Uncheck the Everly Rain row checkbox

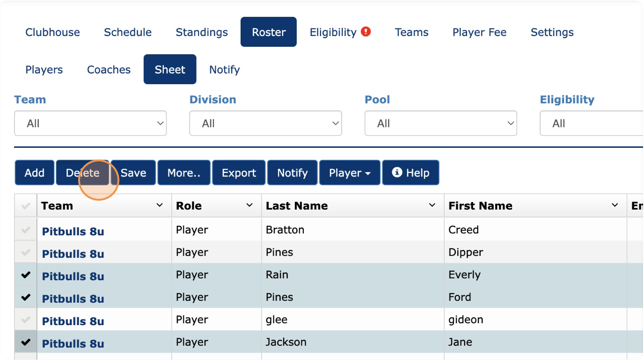pos(26,275)
